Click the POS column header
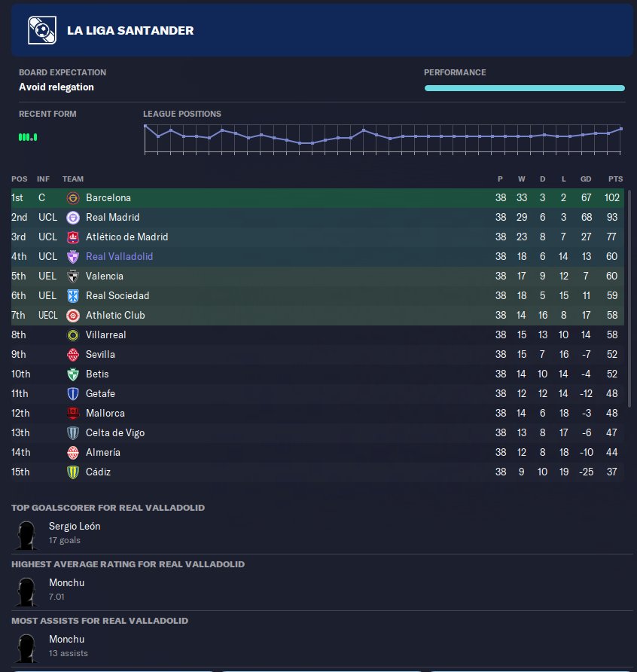 19,179
